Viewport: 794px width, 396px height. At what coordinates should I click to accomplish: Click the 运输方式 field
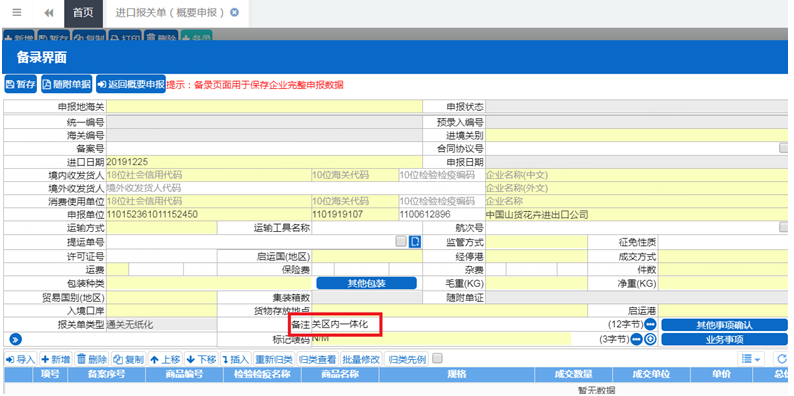coord(162,228)
